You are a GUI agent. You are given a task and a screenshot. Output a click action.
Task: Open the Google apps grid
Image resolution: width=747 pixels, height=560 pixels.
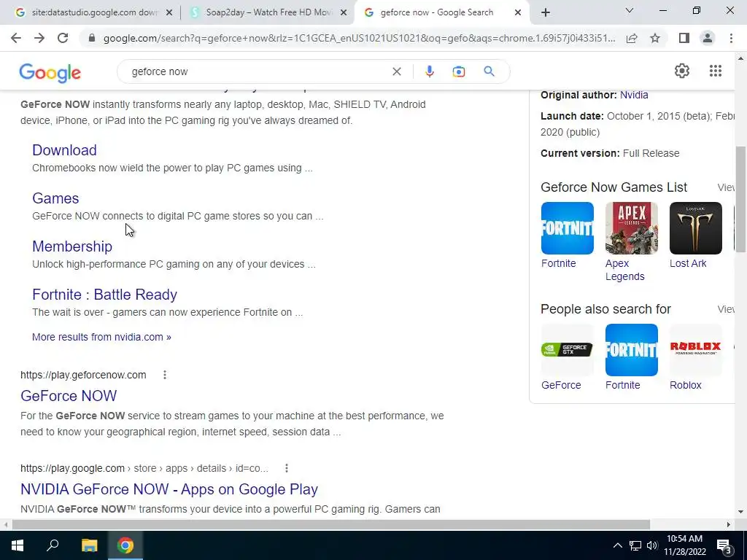(715, 71)
